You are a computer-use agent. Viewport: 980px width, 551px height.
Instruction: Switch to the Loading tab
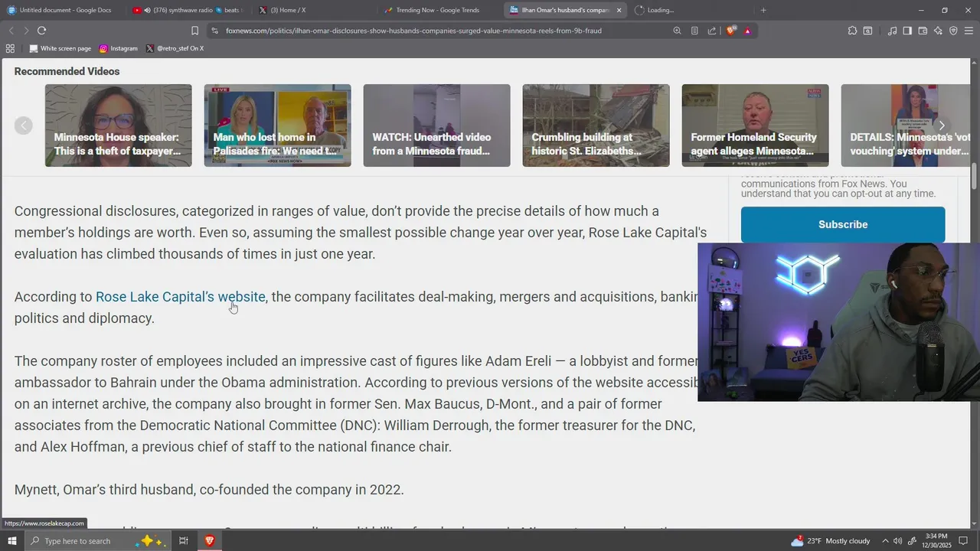(x=689, y=10)
